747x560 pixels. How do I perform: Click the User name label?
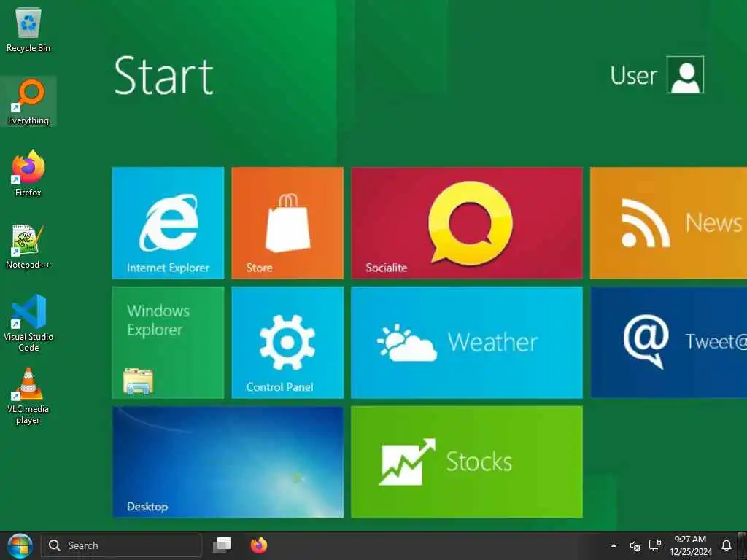tap(633, 76)
